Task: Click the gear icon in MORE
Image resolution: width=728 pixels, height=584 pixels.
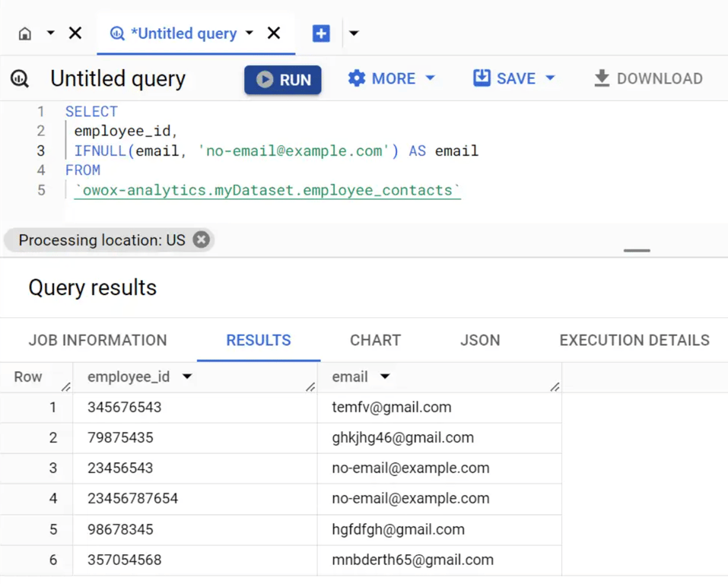Action: 357,78
